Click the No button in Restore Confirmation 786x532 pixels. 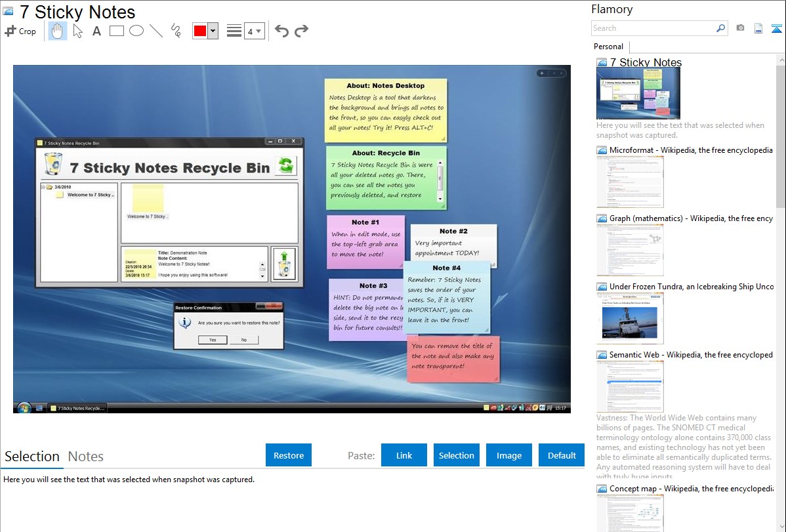coord(243,340)
